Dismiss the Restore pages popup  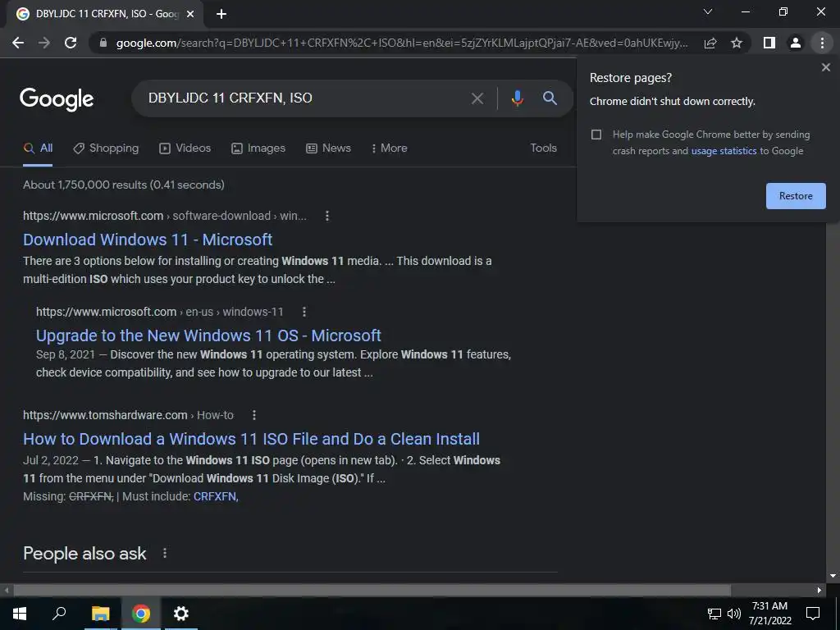point(825,67)
